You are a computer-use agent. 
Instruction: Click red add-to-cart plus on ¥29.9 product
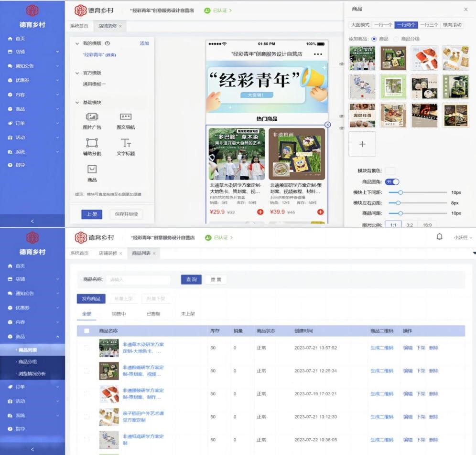click(260, 212)
